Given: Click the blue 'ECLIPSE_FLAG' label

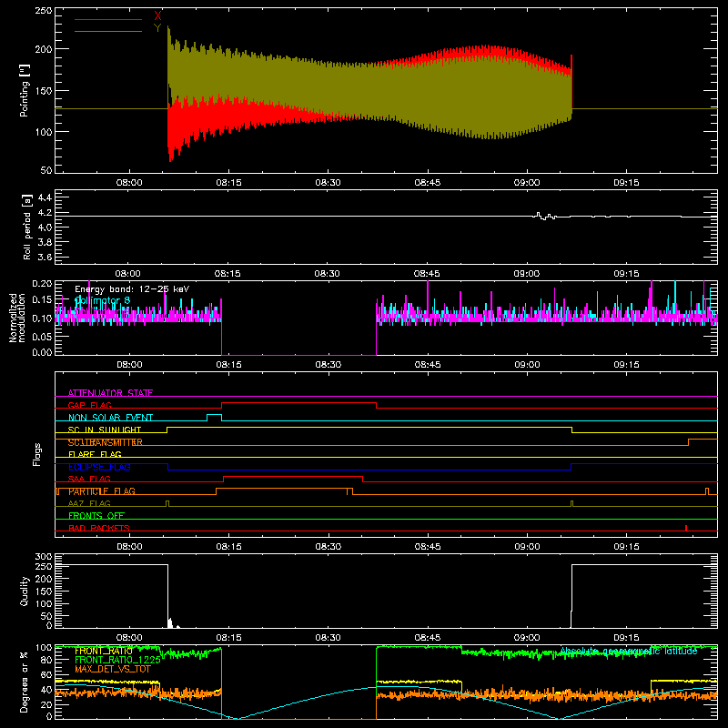Looking at the screenshot, I should (99, 467).
